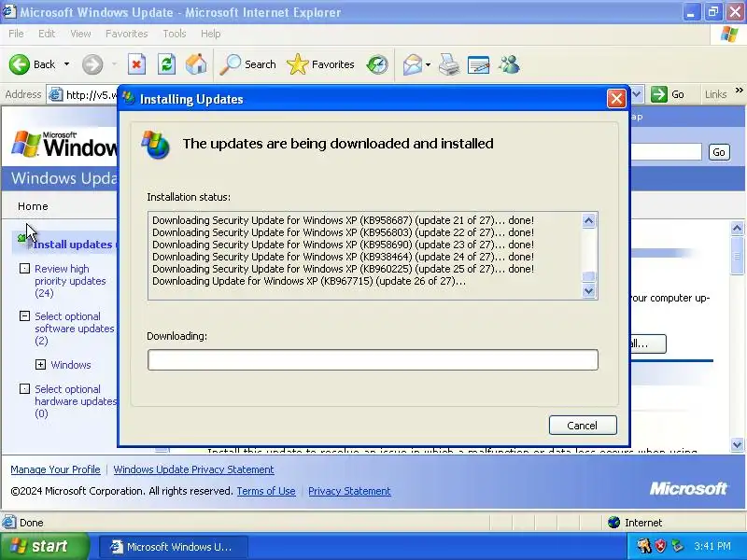Click the Microsoft logo in page footer
The height and width of the screenshot is (560, 747).
point(688,488)
